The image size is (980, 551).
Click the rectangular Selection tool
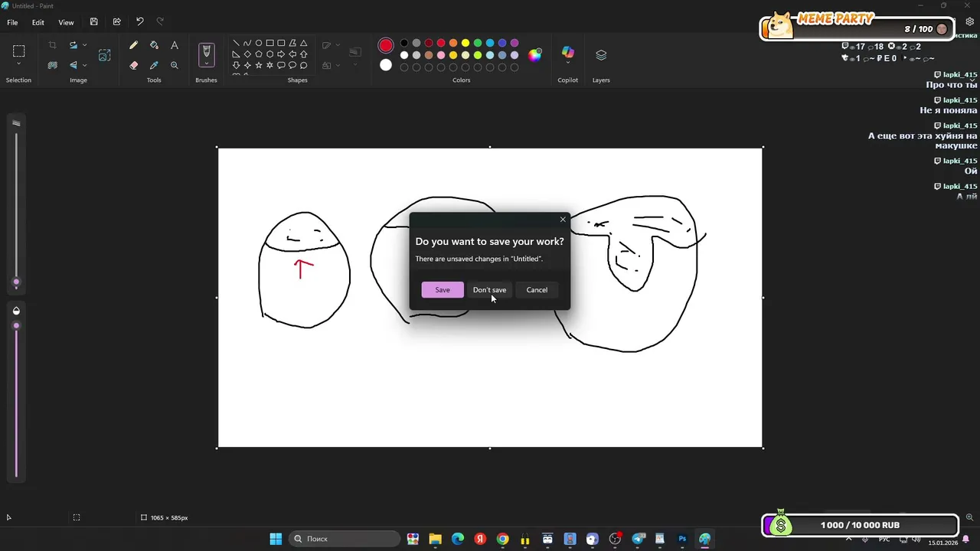click(x=18, y=51)
